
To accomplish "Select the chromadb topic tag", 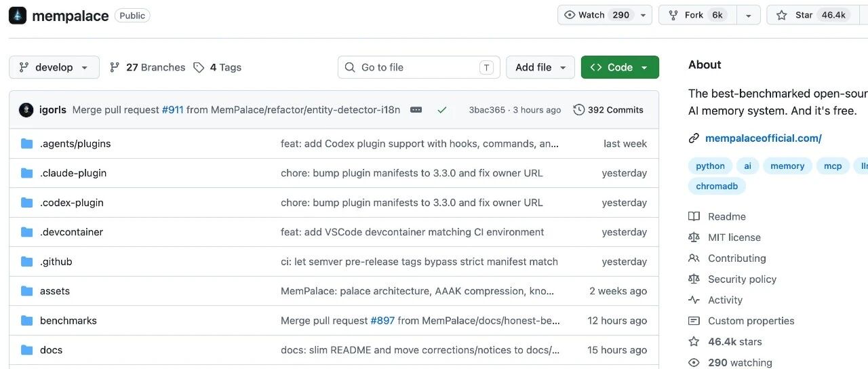I will click(x=717, y=186).
